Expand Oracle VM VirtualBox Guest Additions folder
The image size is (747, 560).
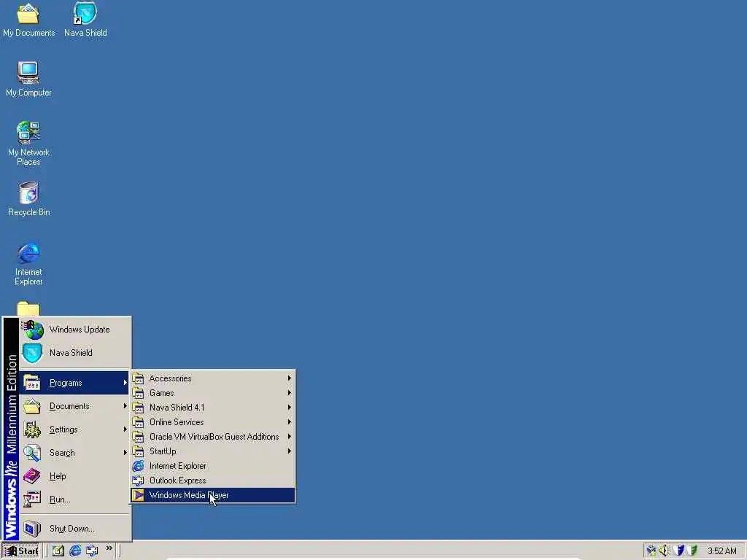point(212,437)
